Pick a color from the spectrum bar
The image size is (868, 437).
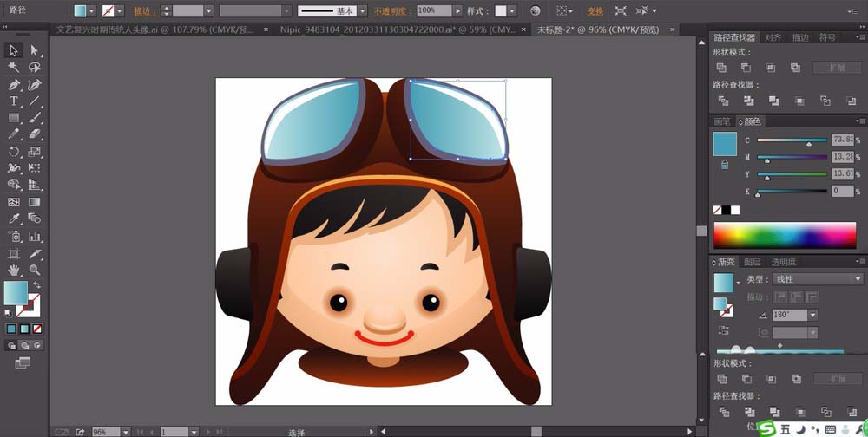coord(784,235)
